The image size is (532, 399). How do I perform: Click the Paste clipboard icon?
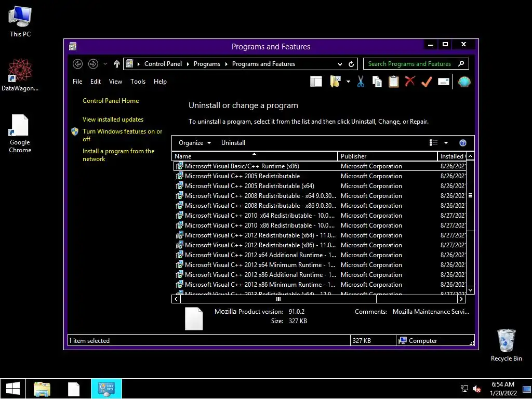[x=394, y=82]
